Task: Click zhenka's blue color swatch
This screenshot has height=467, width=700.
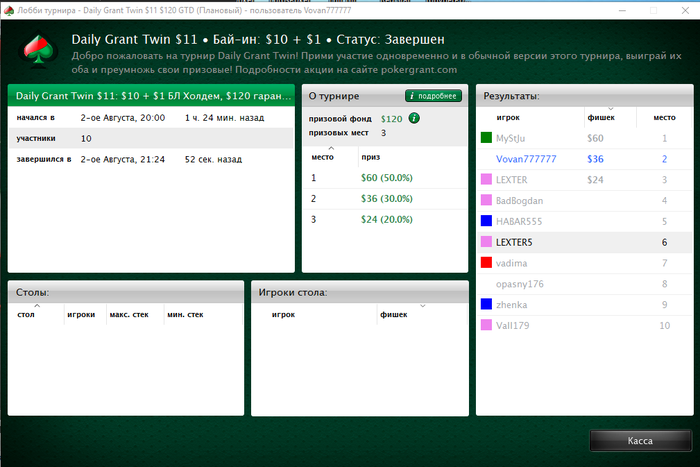Action: coord(486,304)
